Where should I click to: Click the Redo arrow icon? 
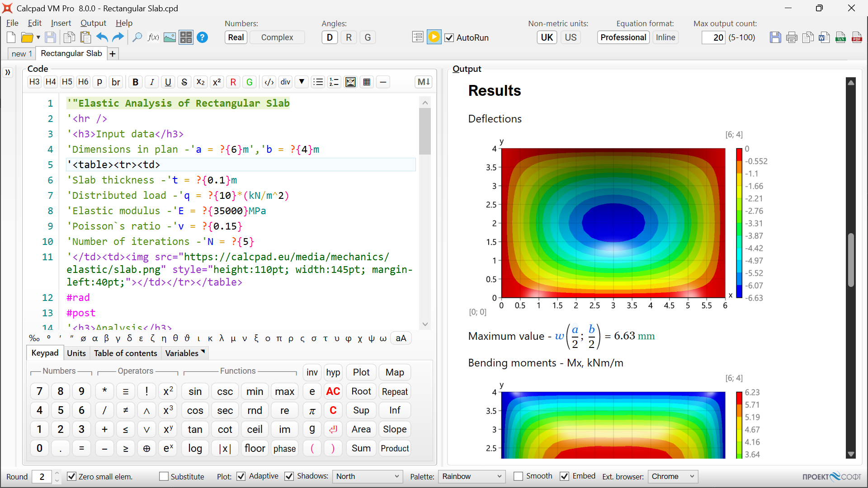(x=118, y=38)
